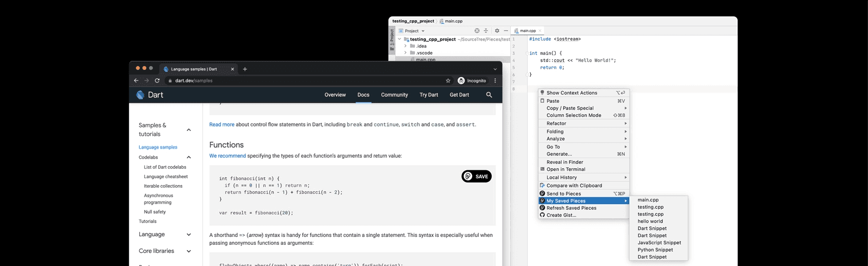This screenshot has width=868, height=266.
Task: Open the Dart site search icon
Action: pyautogui.click(x=489, y=95)
